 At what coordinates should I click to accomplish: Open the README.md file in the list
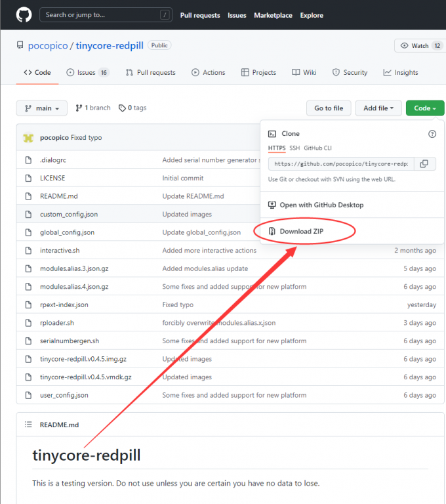pos(59,196)
